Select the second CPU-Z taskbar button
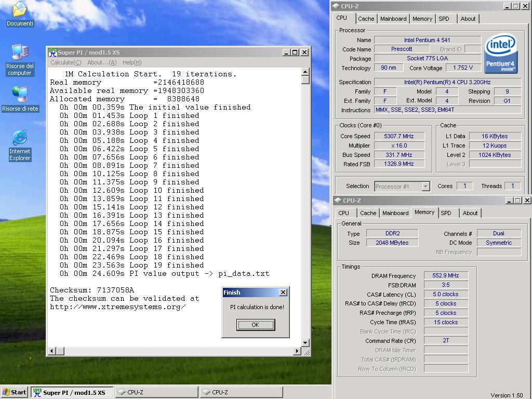This screenshot has width=532, height=399. (241, 392)
